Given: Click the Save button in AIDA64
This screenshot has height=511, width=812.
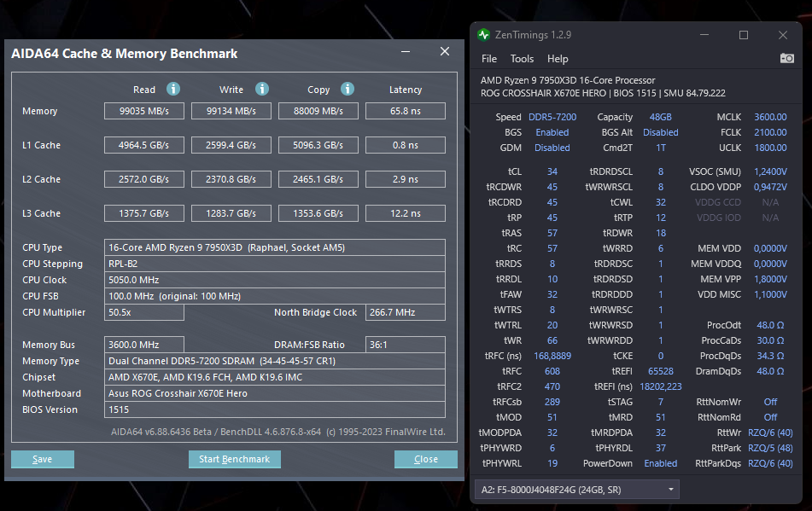Looking at the screenshot, I should click(43, 459).
